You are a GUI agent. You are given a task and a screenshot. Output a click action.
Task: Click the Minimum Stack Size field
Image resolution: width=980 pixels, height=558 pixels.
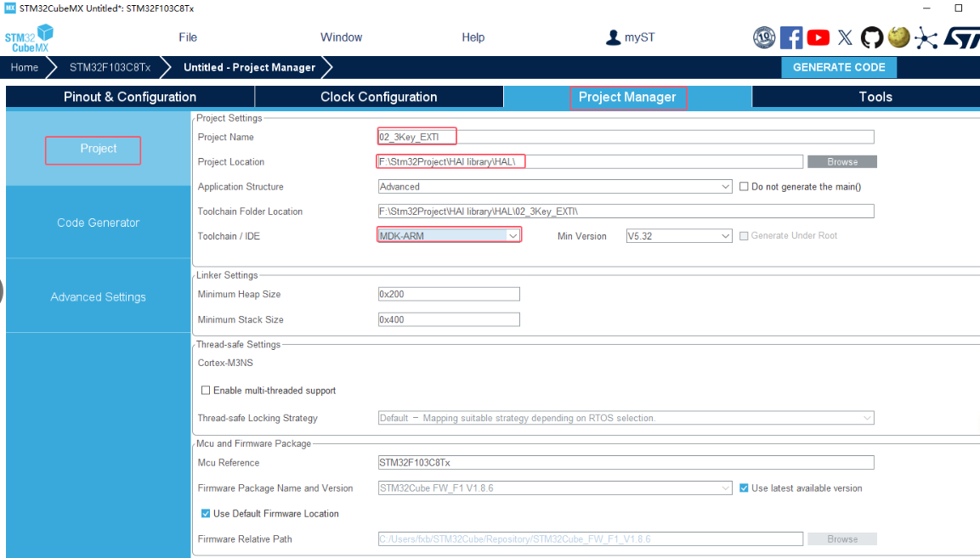click(x=449, y=319)
